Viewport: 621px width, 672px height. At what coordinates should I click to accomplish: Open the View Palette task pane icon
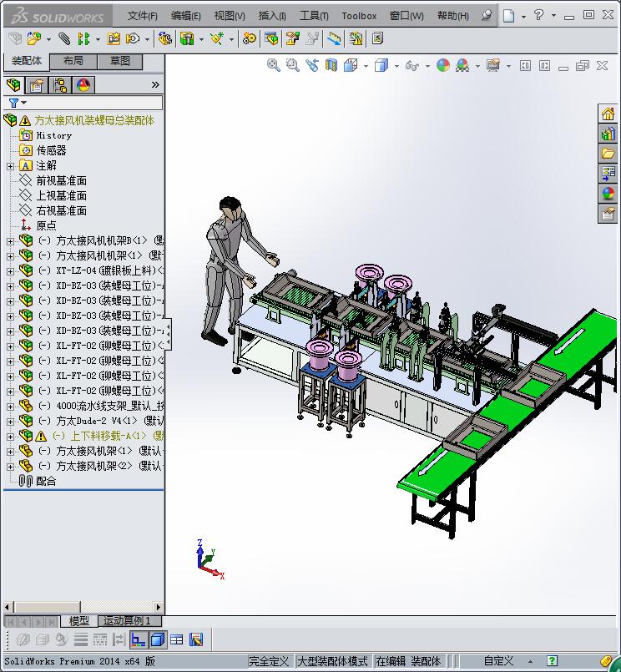pos(608,174)
